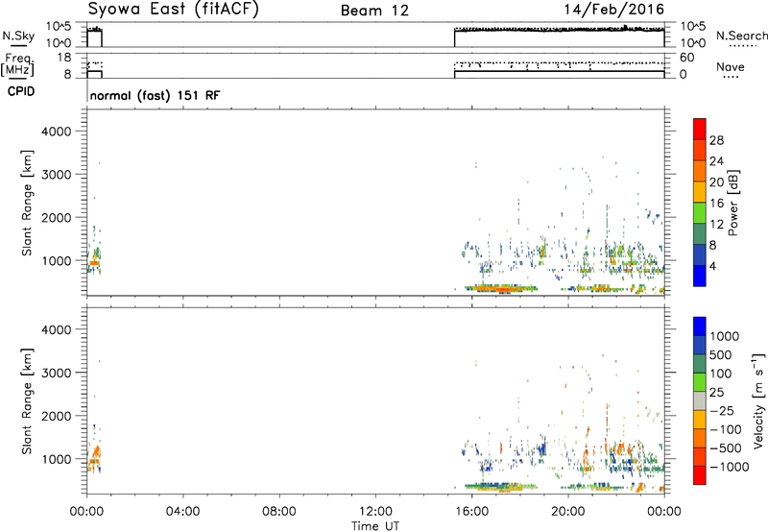Viewport: 768px width, 532px height.
Task: Click the "4" power colorbar tick
Action: pos(712,266)
